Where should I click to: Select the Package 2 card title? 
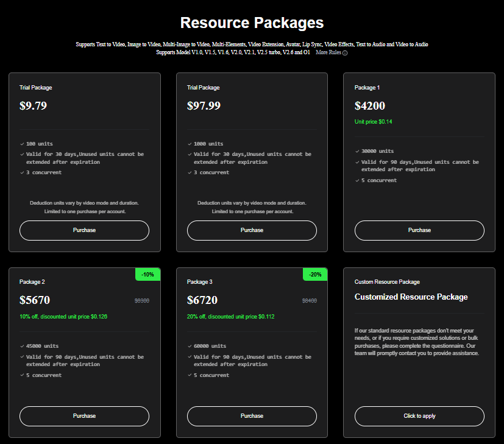32,281
